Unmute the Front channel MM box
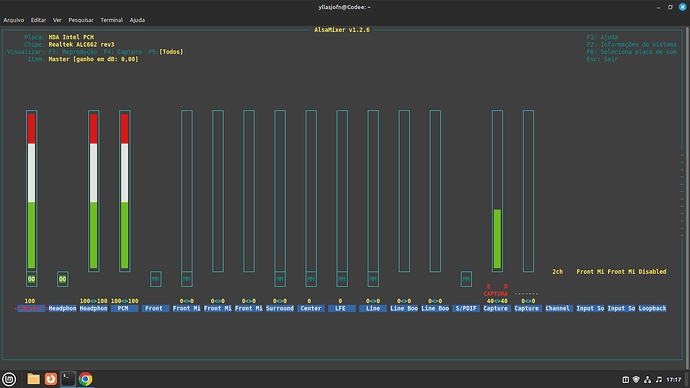 (155, 279)
